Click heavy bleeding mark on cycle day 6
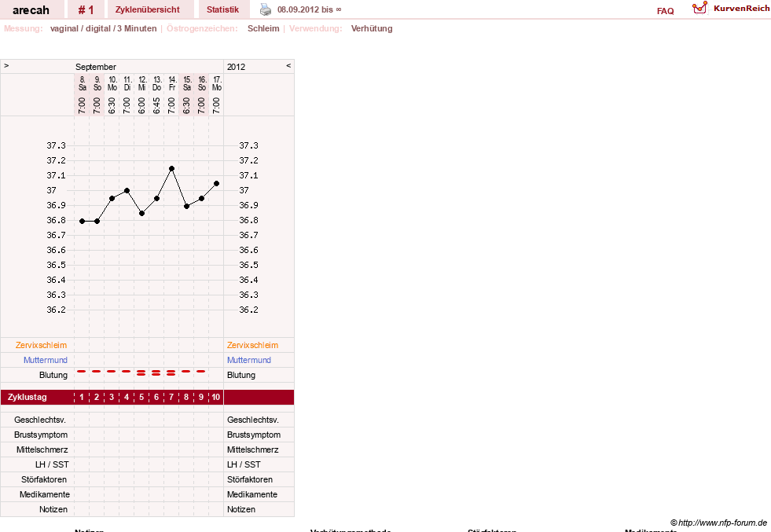The image size is (771, 532). (156, 372)
